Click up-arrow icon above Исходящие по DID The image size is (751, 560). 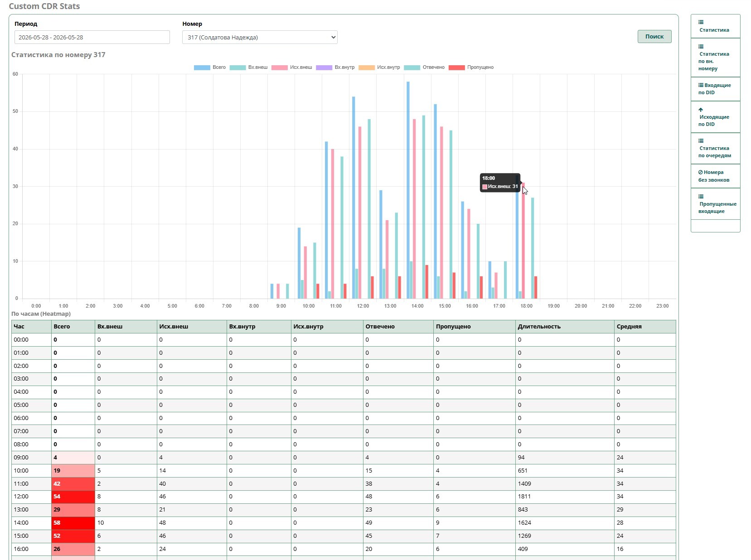pyautogui.click(x=701, y=110)
